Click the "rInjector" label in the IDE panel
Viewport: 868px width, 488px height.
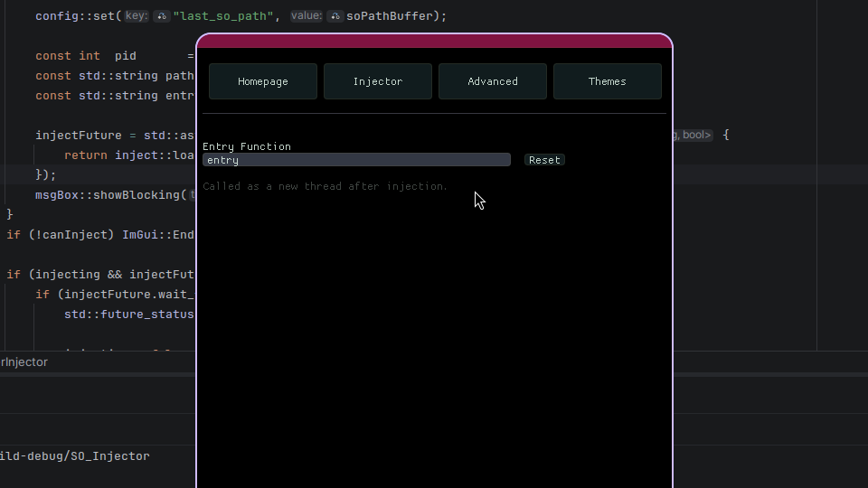pos(24,361)
